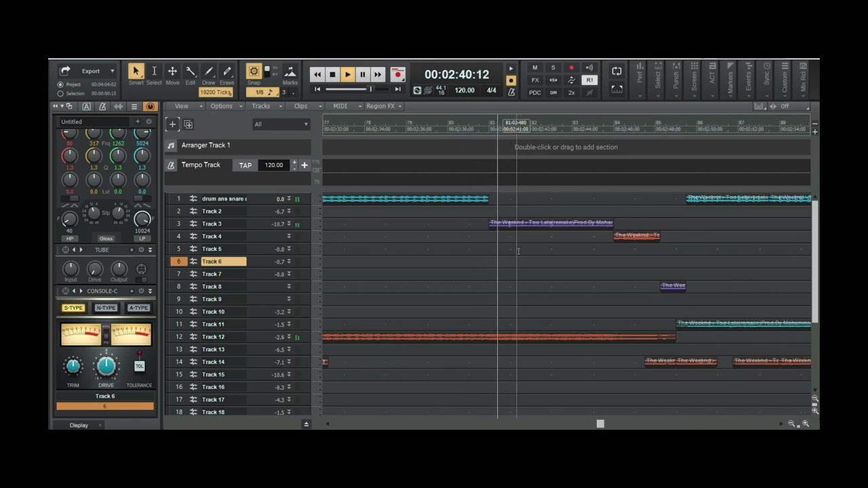The height and width of the screenshot is (488, 868).
Task: Toggle the Snap to grid button
Action: tap(254, 71)
